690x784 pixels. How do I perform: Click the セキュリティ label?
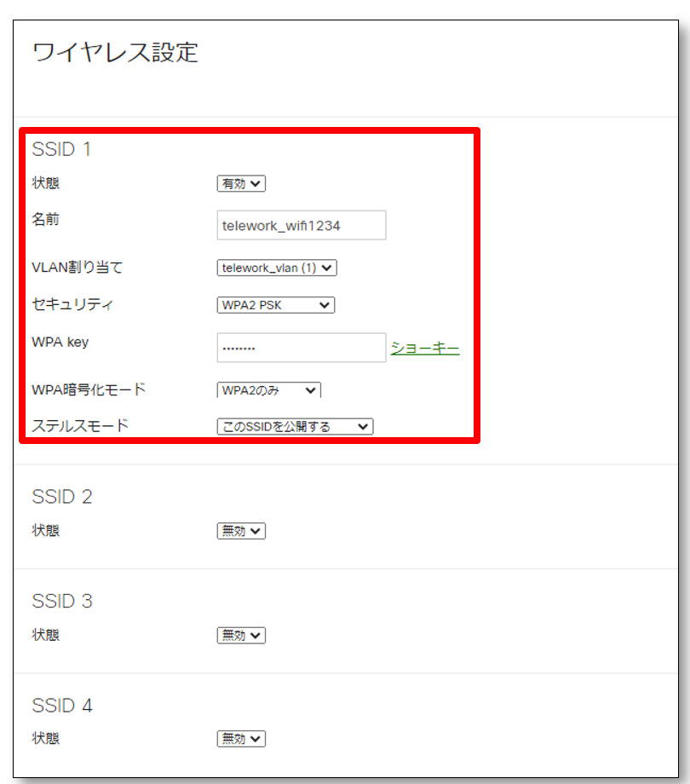(x=72, y=304)
